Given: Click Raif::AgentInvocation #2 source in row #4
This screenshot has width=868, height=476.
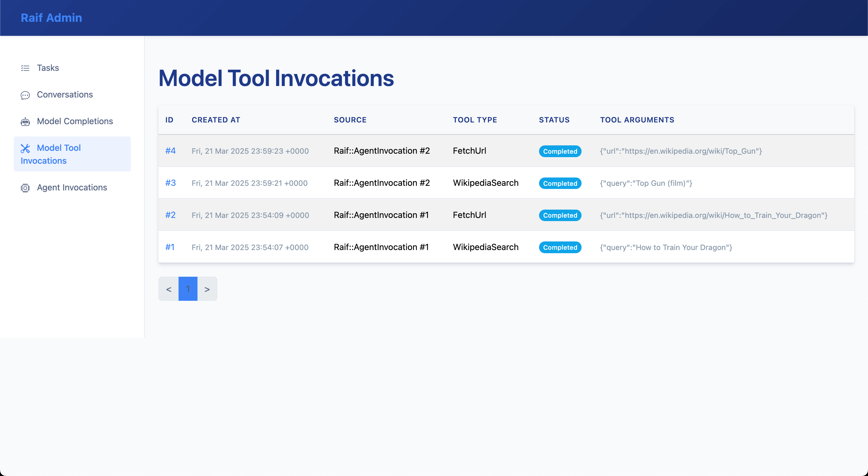Looking at the screenshot, I should coord(381,151).
